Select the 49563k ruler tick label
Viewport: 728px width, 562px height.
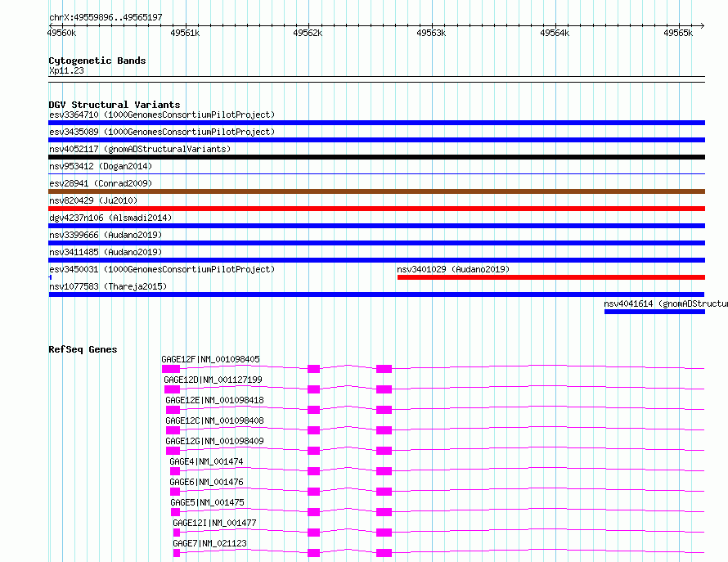tap(431, 33)
